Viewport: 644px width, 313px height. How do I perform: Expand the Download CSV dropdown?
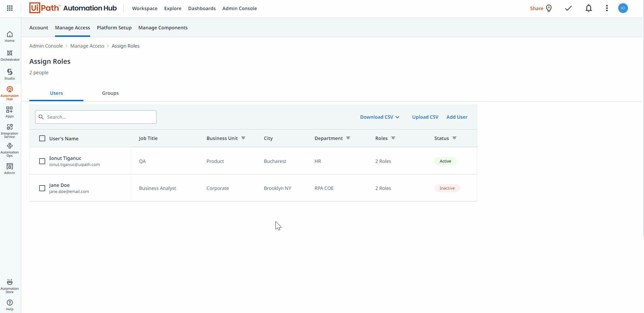[x=380, y=117]
